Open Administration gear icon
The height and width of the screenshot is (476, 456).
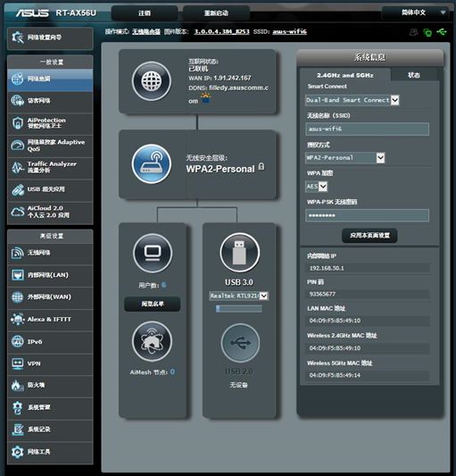pos(17,407)
